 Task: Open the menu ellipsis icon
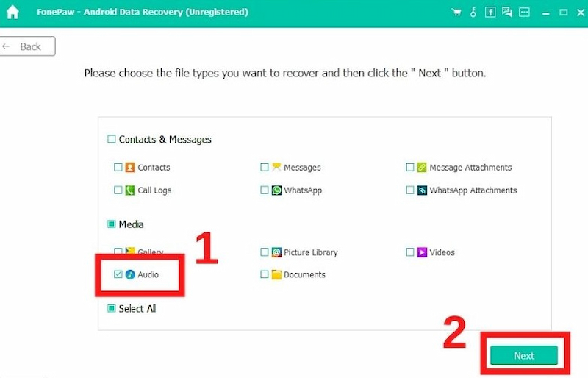[x=524, y=13]
